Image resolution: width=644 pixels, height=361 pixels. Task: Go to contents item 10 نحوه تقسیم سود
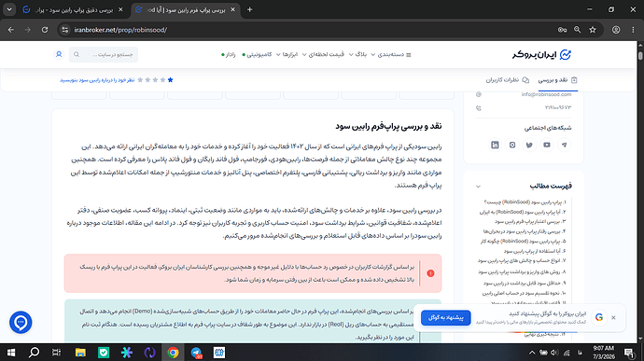pyautogui.click(x=525, y=293)
